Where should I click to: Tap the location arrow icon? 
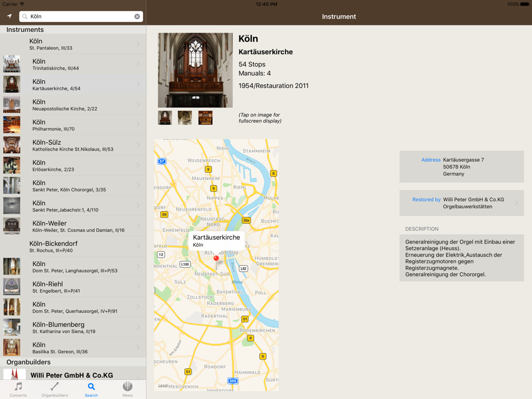(9, 16)
